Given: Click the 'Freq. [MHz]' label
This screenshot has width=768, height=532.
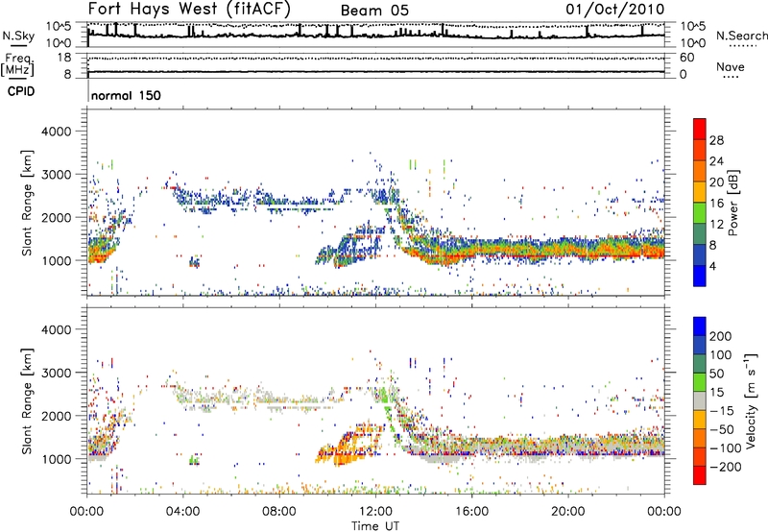Looking at the screenshot, I should pyautogui.click(x=18, y=64).
